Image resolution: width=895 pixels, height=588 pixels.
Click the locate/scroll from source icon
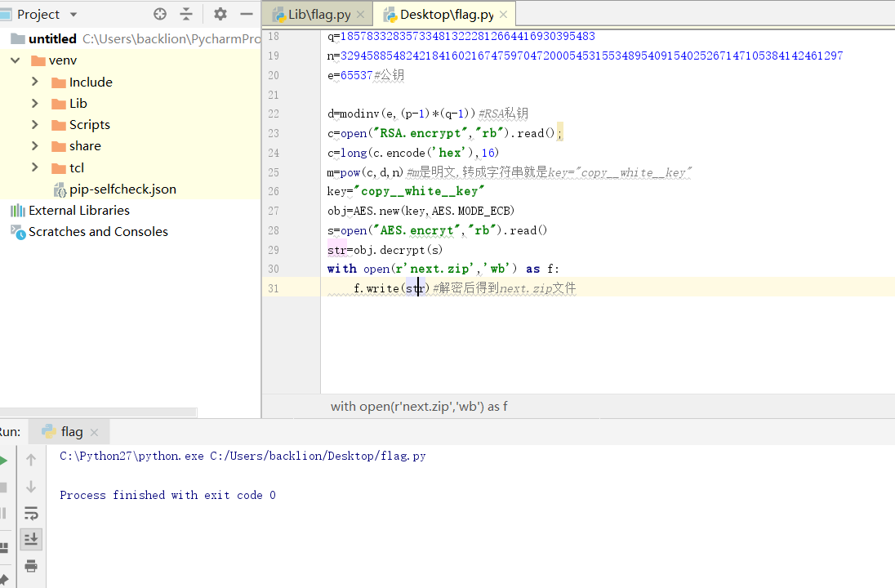tap(160, 14)
